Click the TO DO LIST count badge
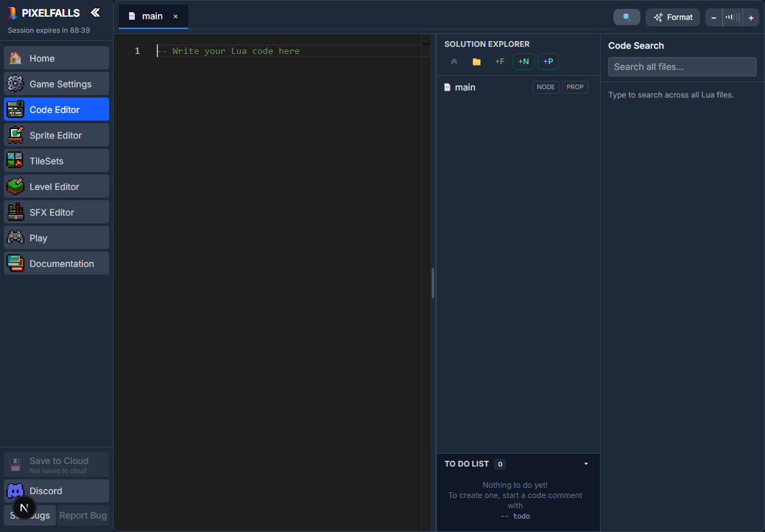Image resolution: width=765 pixels, height=532 pixels. (500, 464)
